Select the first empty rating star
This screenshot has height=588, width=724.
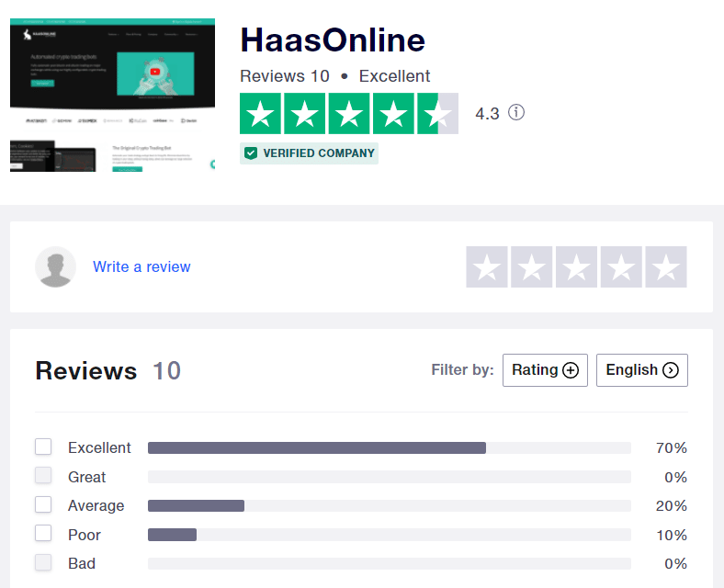487,266
